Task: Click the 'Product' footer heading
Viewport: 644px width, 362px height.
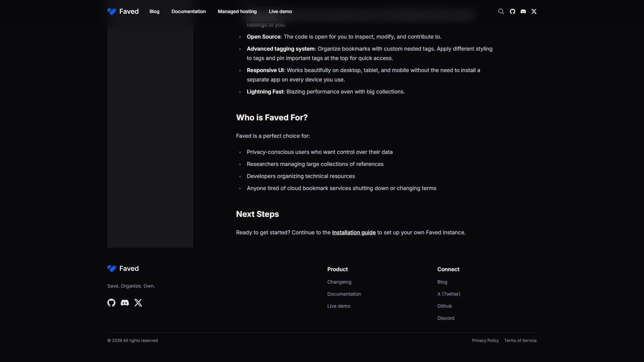Action: 337,269
